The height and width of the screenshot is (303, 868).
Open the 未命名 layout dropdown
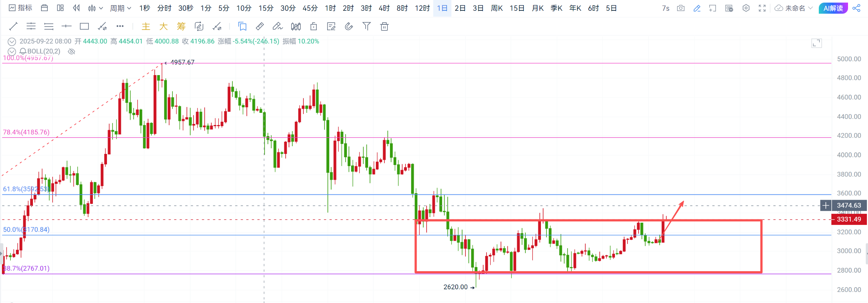794,8
